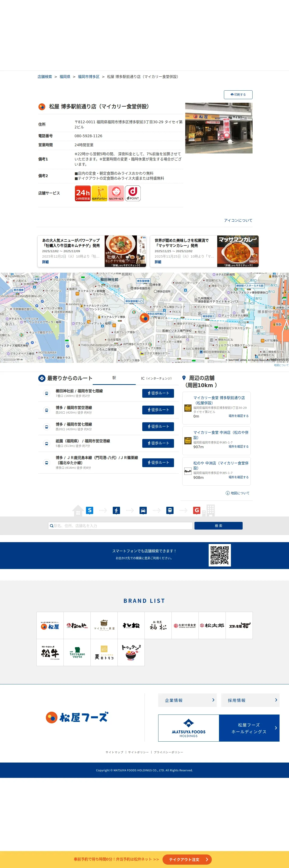
Task: Open the サイトマップ footer link
Action: point(114,752)
